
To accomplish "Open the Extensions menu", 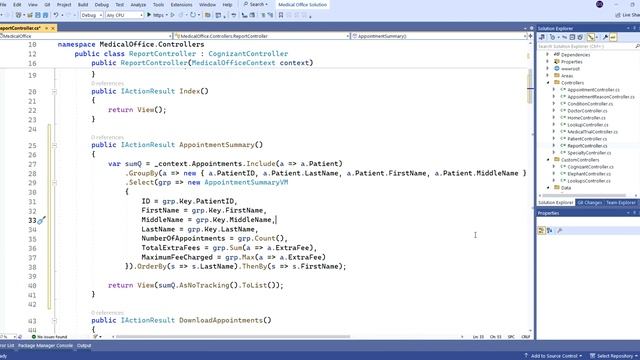I will pyautogui.click(x=181, y=4).
